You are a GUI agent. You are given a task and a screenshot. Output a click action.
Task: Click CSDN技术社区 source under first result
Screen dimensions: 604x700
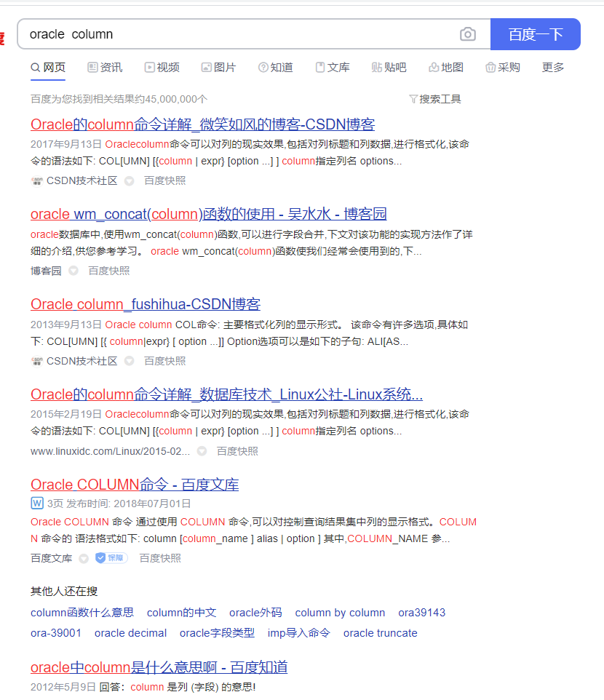tap(82, 180)
